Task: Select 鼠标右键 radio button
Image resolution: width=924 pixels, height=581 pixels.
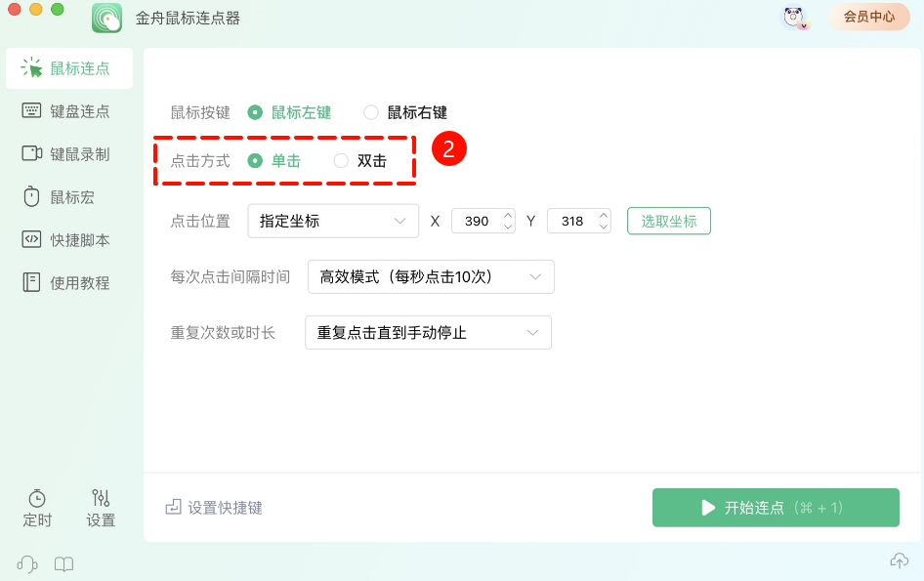Action: (370, 112)
